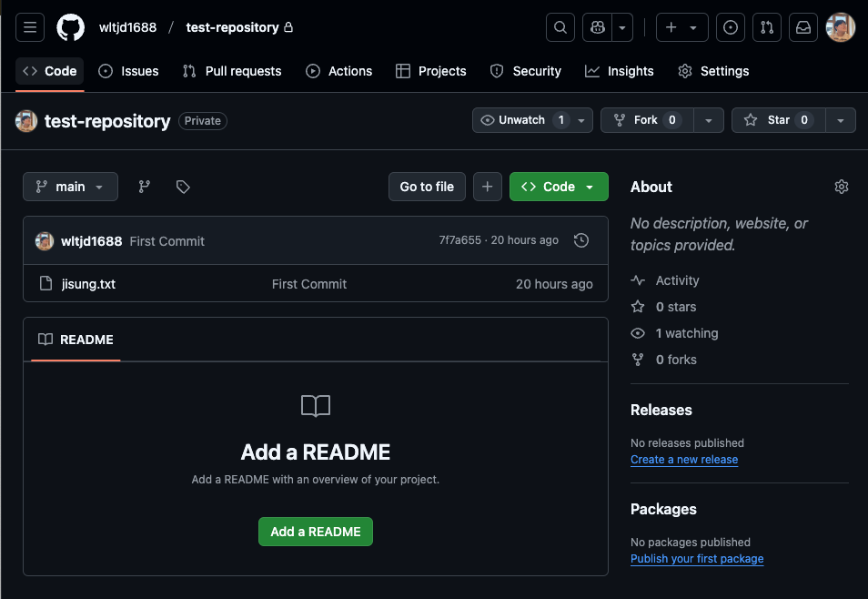Open the hamburger navigation menu
Screen dimensions: 868x599
click(30, 27)
